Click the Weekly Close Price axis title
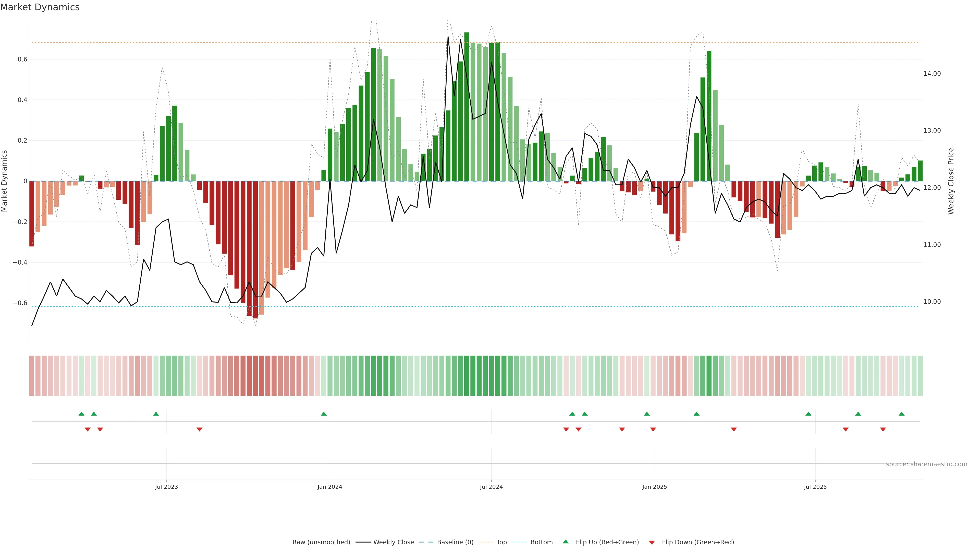980x551 pixels. point(951,181)
